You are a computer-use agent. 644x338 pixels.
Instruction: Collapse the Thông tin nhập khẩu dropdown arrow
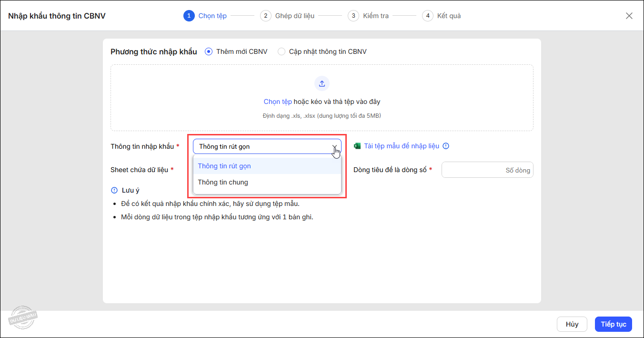pyautogui.click(x=334, y=146)
